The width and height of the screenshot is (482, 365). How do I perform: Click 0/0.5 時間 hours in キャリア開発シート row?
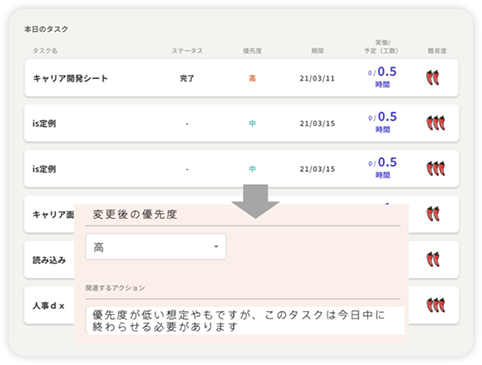382,77
